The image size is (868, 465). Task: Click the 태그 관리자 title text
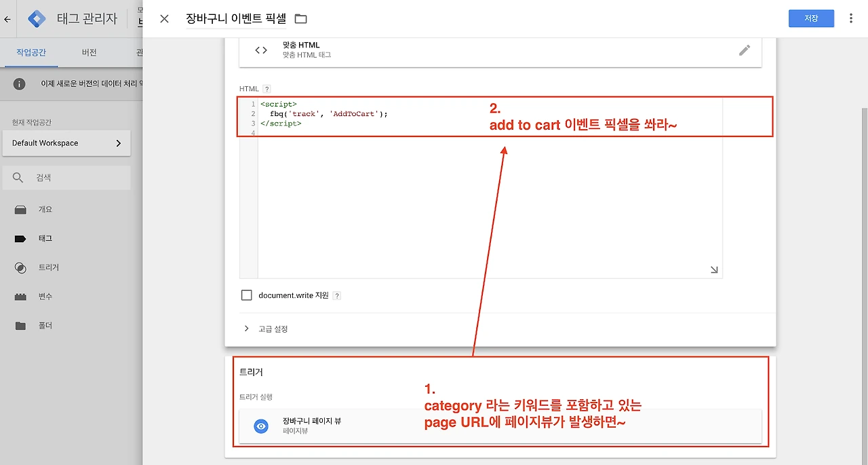tap(86, 19)
